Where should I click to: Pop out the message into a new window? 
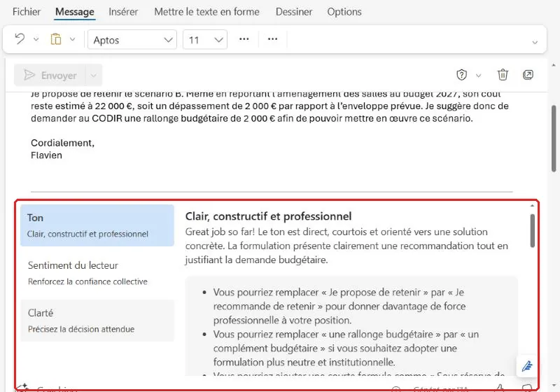click(528, 75)
